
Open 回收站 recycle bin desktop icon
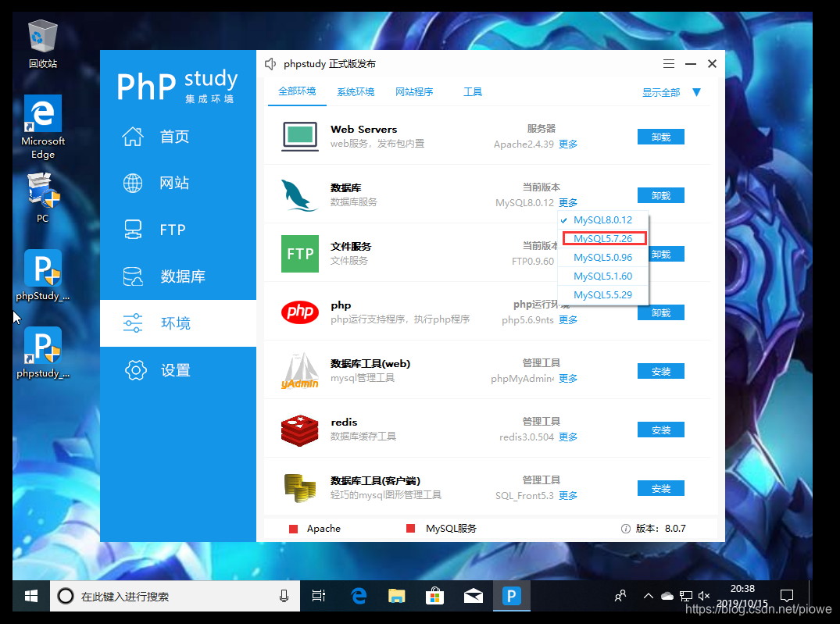(43, 45)
